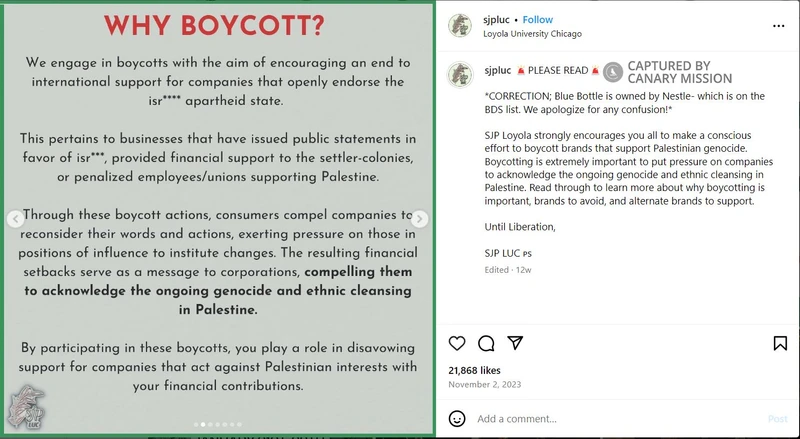Go to previous carousel slide arrow

[x=14, y=219]
